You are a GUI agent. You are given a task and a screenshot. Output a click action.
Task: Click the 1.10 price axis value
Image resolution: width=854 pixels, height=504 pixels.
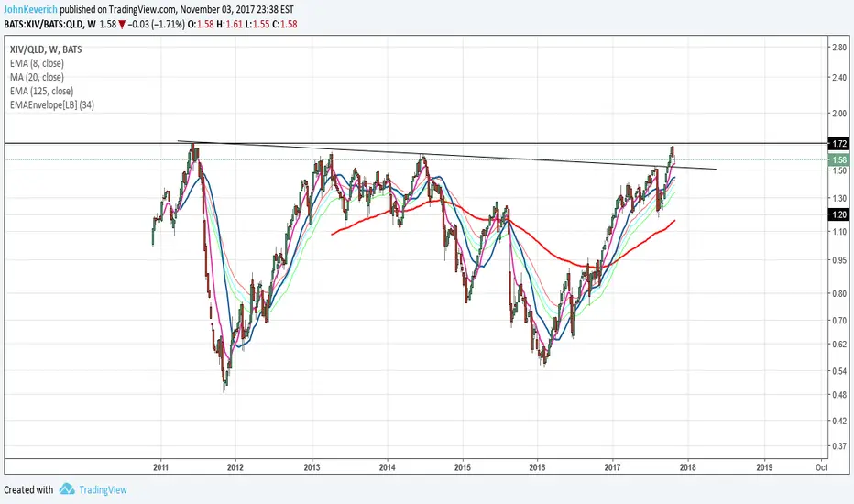(839, 232)
